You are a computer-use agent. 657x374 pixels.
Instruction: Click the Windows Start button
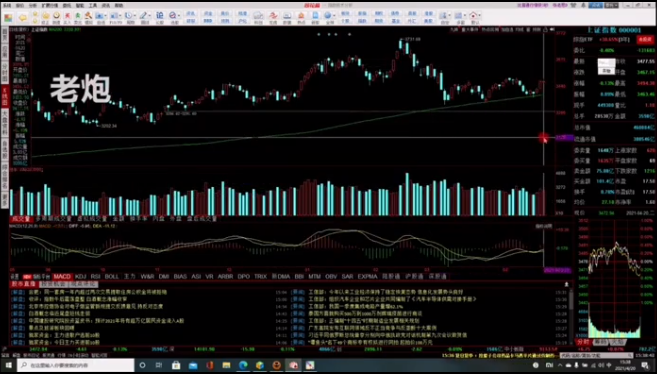8,365
